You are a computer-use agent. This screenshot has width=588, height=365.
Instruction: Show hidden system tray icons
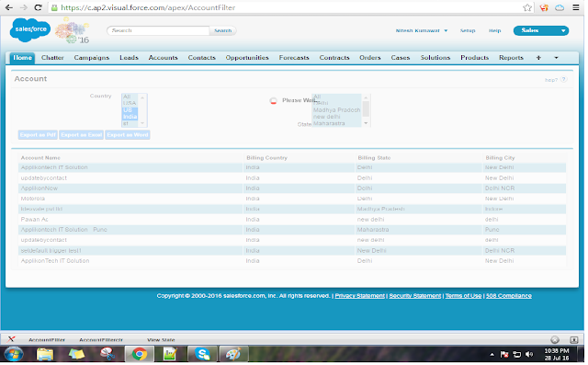[492, 354]
